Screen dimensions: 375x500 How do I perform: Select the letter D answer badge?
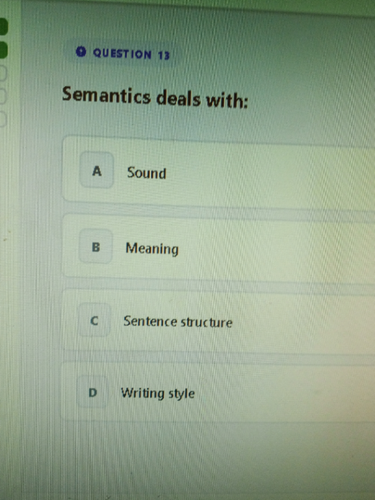(x=92, y=392)
